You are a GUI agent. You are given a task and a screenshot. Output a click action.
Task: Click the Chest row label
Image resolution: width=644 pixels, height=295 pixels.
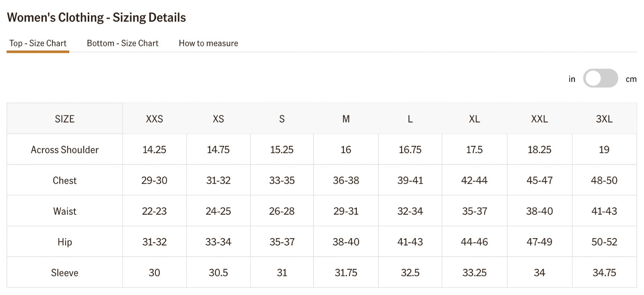64,181
